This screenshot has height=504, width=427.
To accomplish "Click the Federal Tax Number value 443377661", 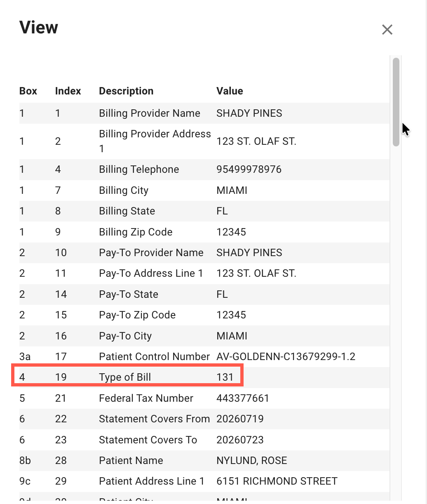I will (243, 398).
